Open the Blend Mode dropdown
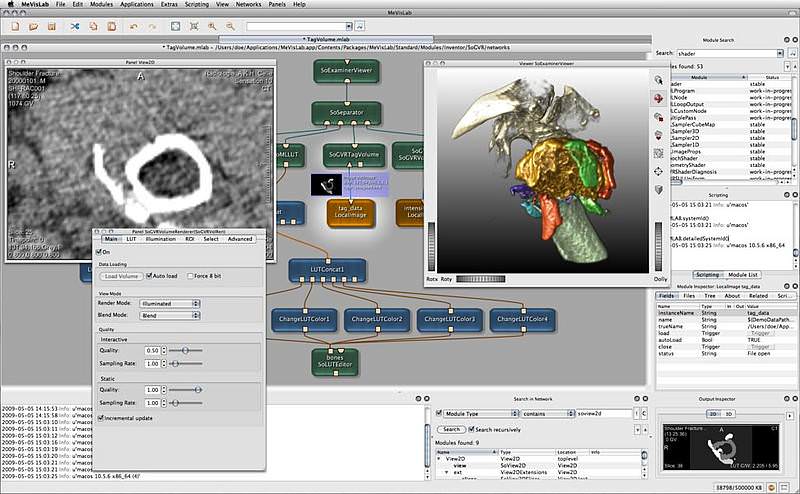800x494 pixels. (x=170, y=315)
